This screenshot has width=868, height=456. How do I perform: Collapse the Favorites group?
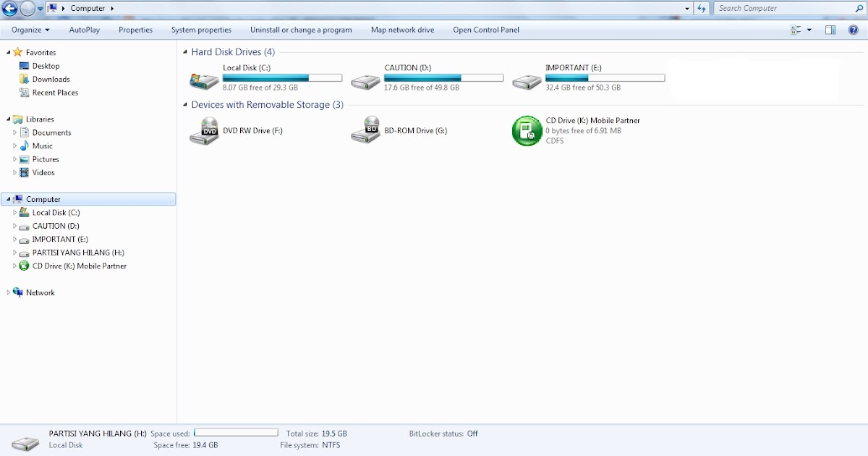(x=9, y=53)
